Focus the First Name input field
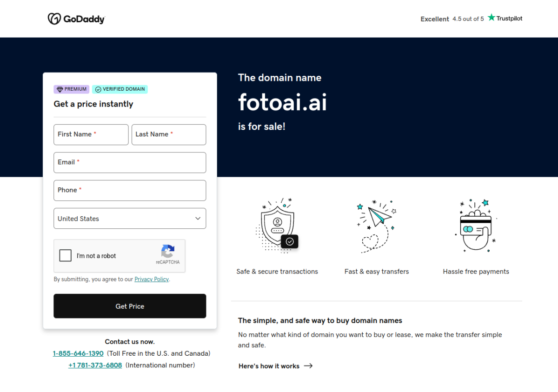This screenshot has height=392, width=558. tap(91, 134)
